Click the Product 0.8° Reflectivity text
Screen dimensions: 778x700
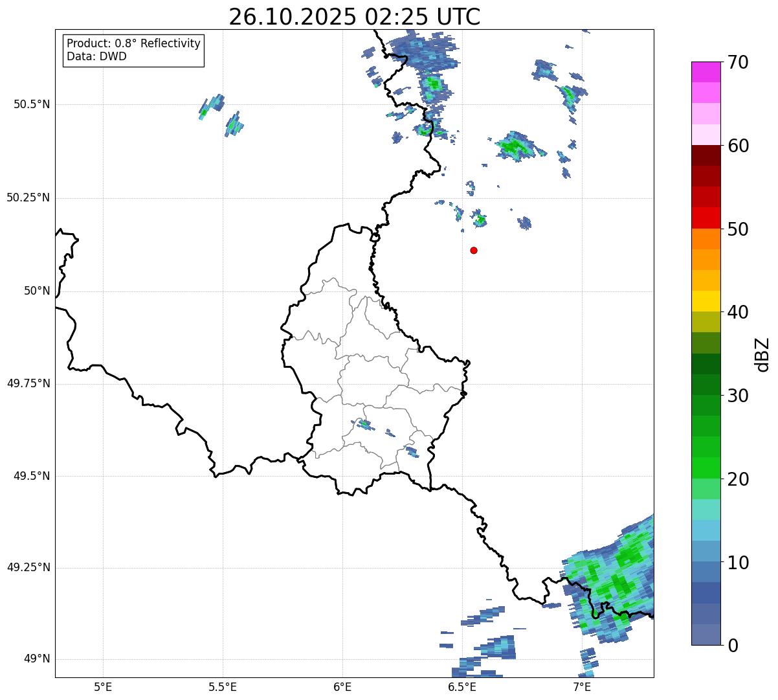click(133, 43)
